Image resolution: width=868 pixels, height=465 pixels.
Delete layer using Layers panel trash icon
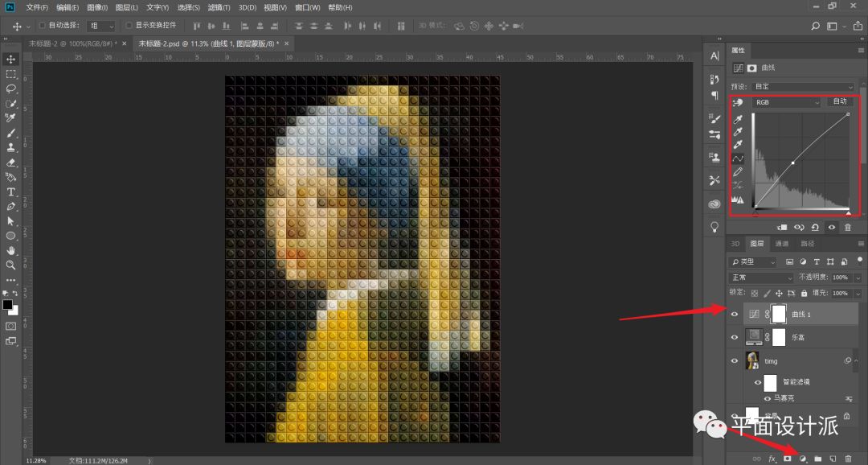(x=848, y=458)
